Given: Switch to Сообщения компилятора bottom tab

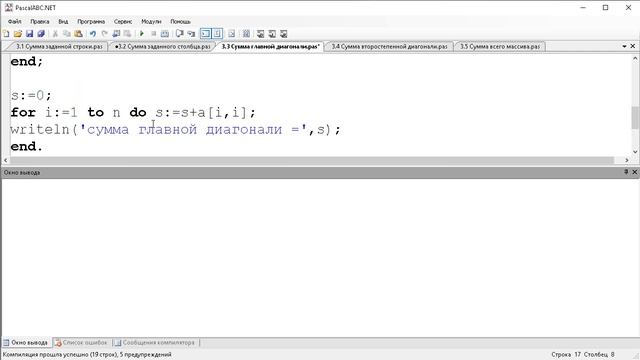Looking at the screenshot, I should [x=155, y=342].
